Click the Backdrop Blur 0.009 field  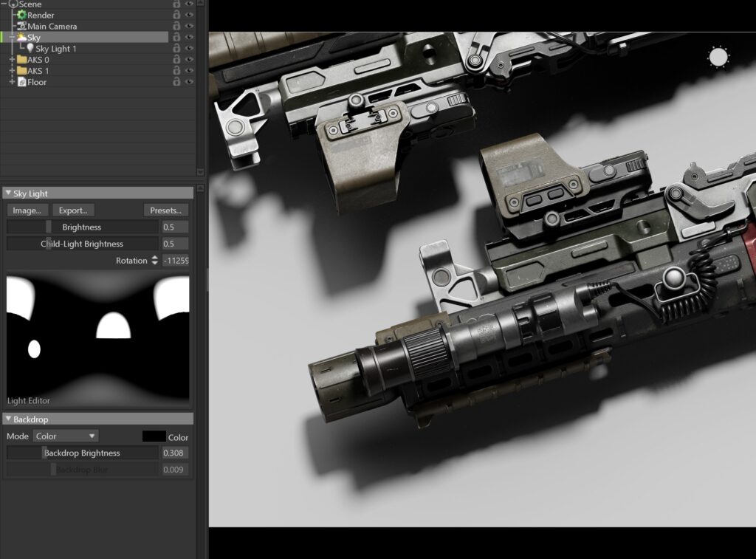pos(174,470)
